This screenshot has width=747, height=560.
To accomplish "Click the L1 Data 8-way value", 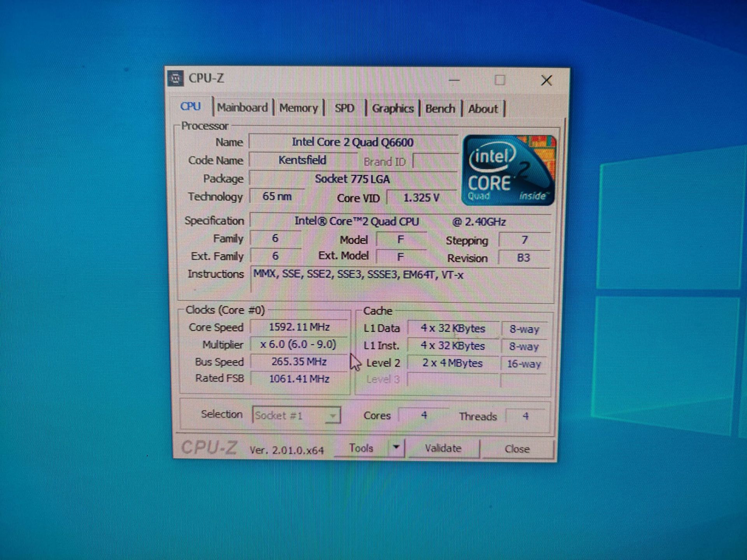I will (x=524, y=329).
